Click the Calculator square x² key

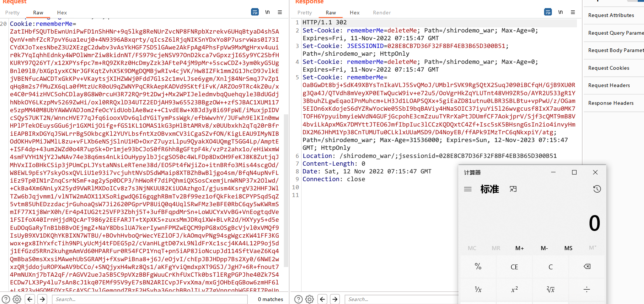(514, 290)
